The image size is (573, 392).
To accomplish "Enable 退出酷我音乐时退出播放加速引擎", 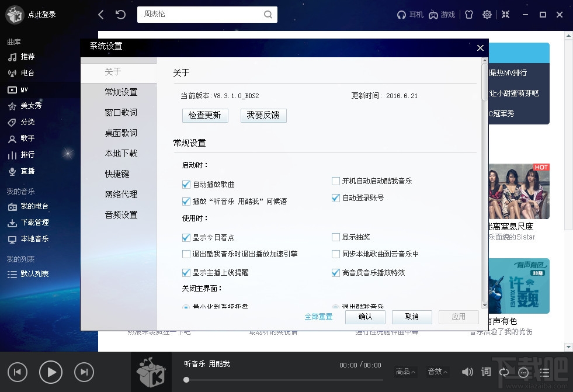I will click(x=186, y=254).
